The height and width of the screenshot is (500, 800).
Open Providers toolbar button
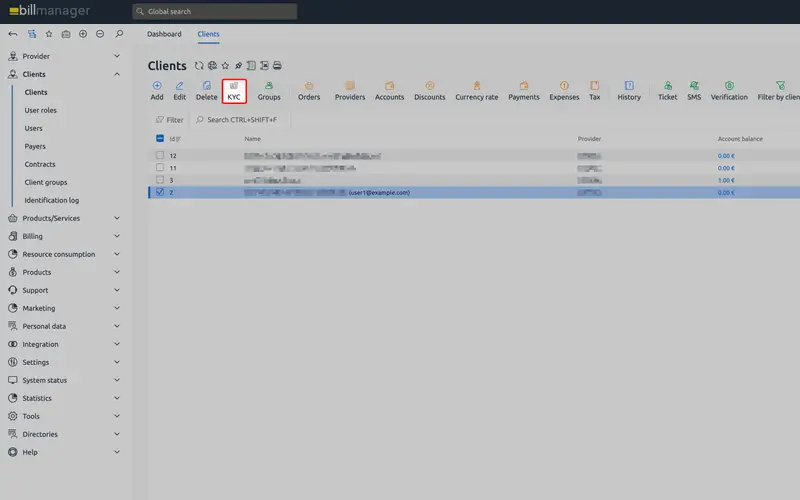tap(350, 91)
